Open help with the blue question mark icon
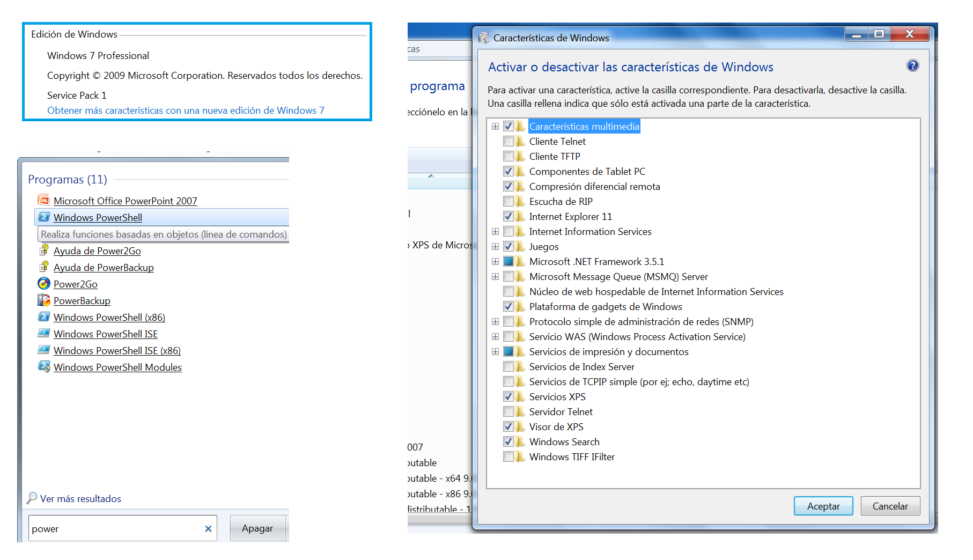This screenshot has width=973, height=560. tap(912, 66)
